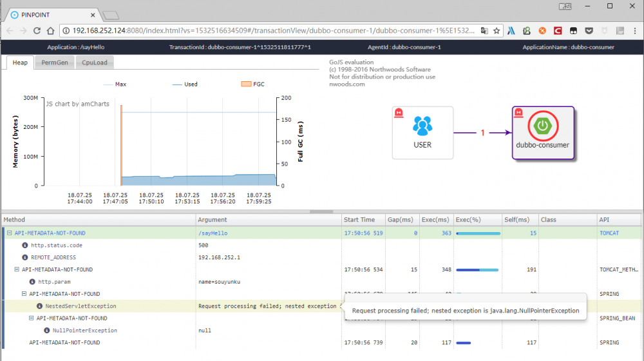Click the link labeled 1 between USER and dubbo-consumer
644x361 pixels.
tap(482, 133)
